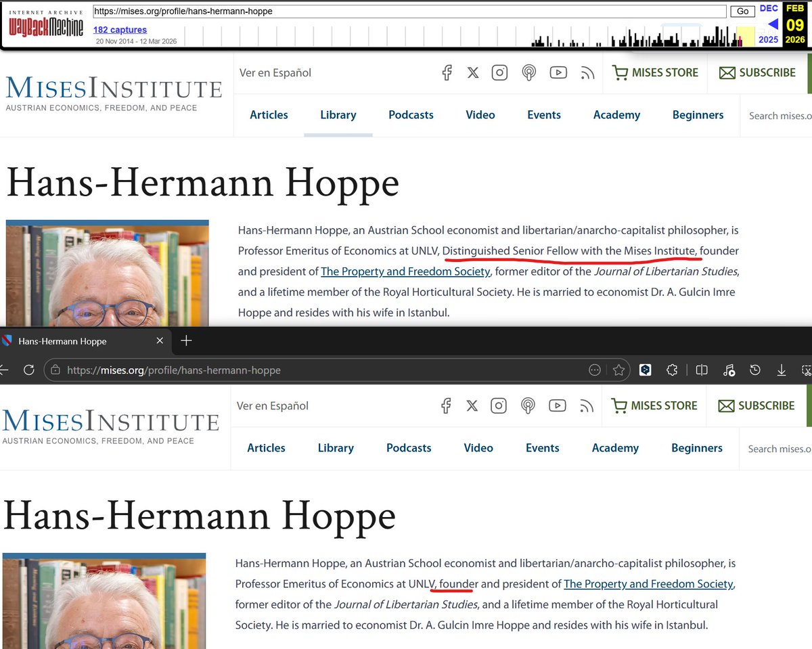The image size is (812, 649).
Task: Click the blue extension icon in toolbar
Action: (x=646, y=370)
